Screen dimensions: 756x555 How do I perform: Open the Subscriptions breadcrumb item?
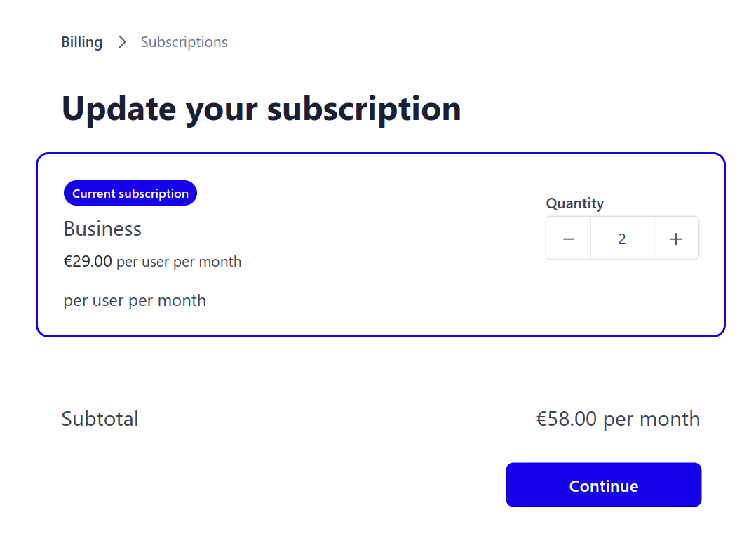pyautogui.click(x=184, y=42)
